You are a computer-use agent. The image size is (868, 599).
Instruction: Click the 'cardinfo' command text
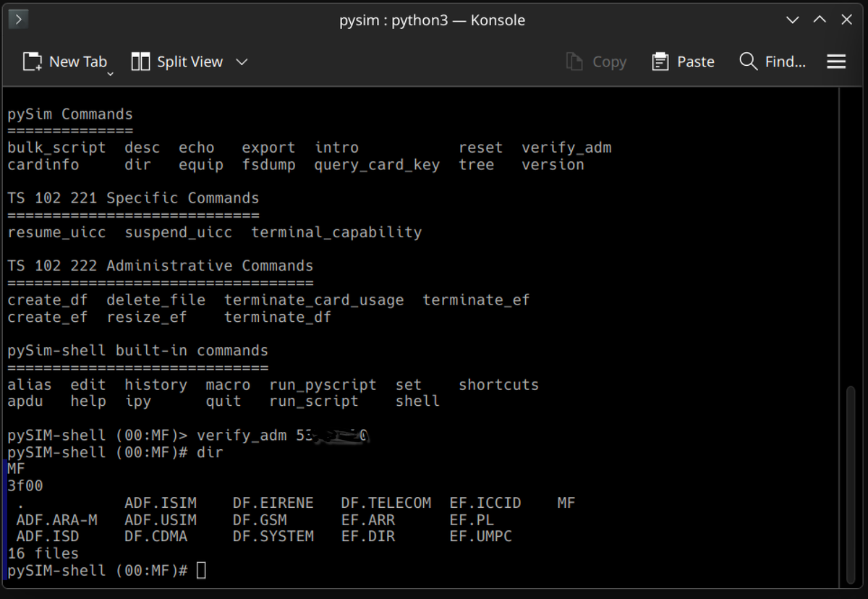[43, 165]
